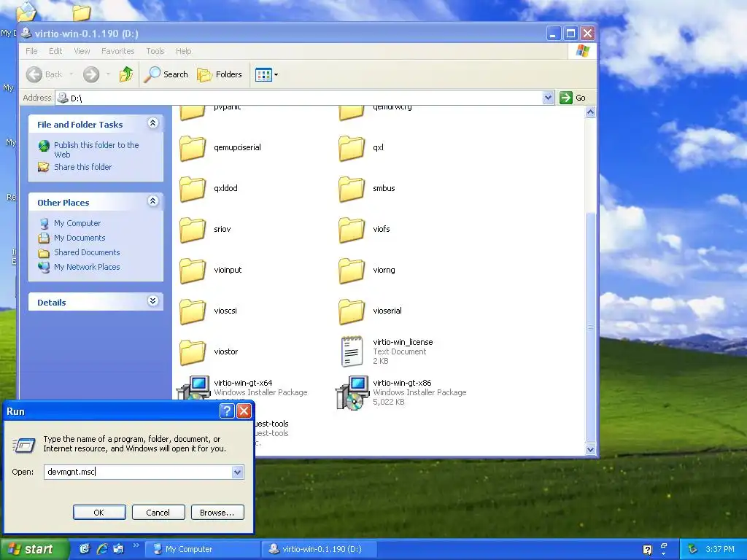Switch to virtio-win-0.1.190 (D:) taskbar button
747x560 pixels.
(320, 549)
